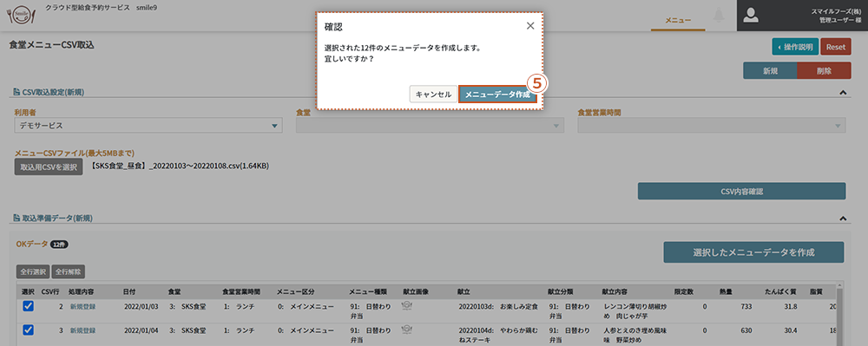Open the notification bell icon
868x346 pixels.
pos(719,15)
